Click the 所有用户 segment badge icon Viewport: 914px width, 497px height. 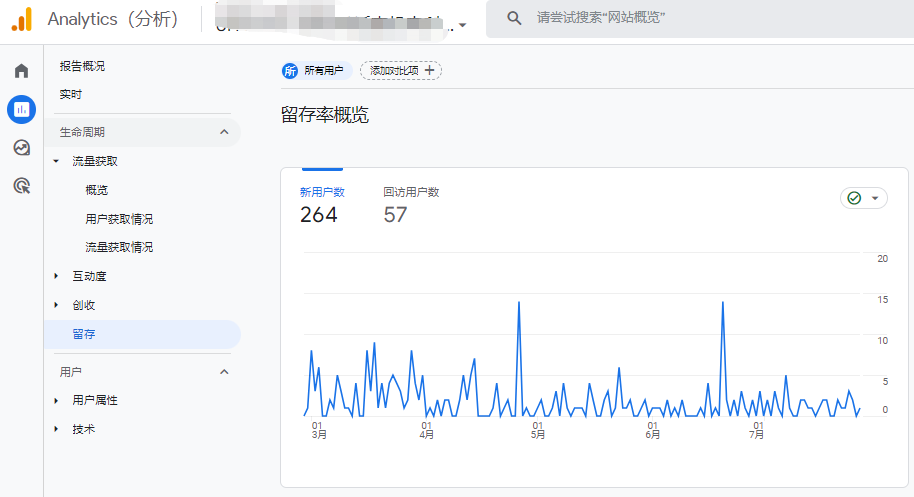click(290, 70)
